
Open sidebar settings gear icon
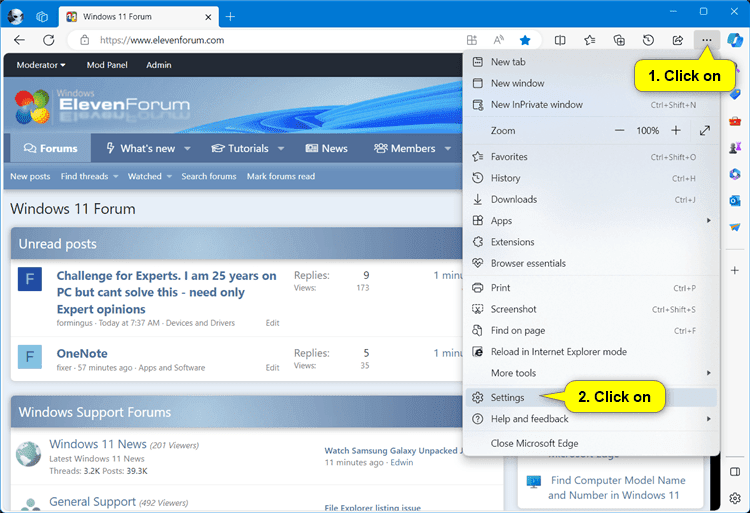click(x=735, y=498)
